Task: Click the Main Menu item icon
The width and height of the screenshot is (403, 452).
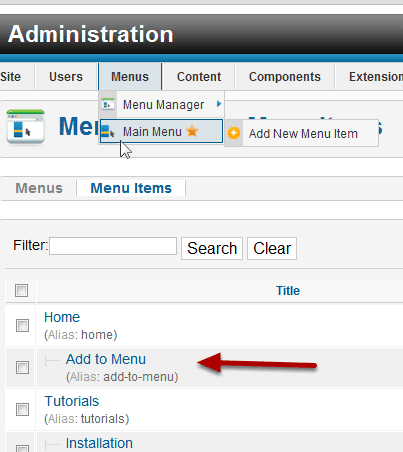Action: (108, 131)
